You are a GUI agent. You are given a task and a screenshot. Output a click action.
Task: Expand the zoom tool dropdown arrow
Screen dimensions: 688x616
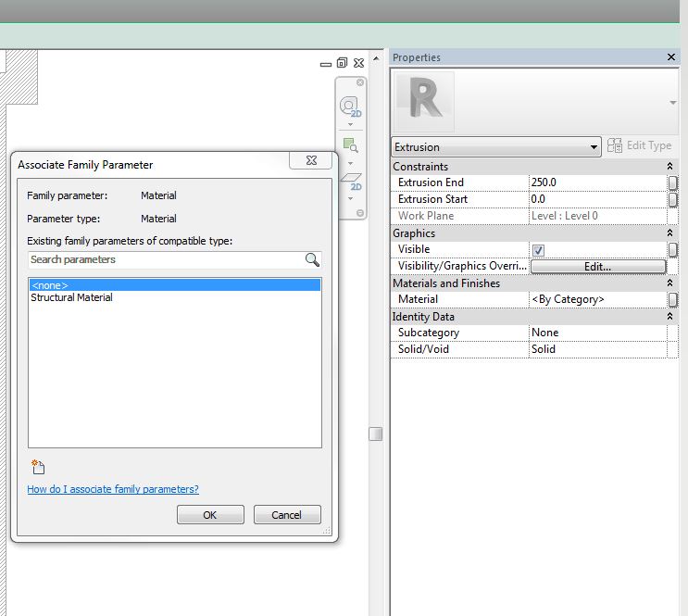pos(350,163)
